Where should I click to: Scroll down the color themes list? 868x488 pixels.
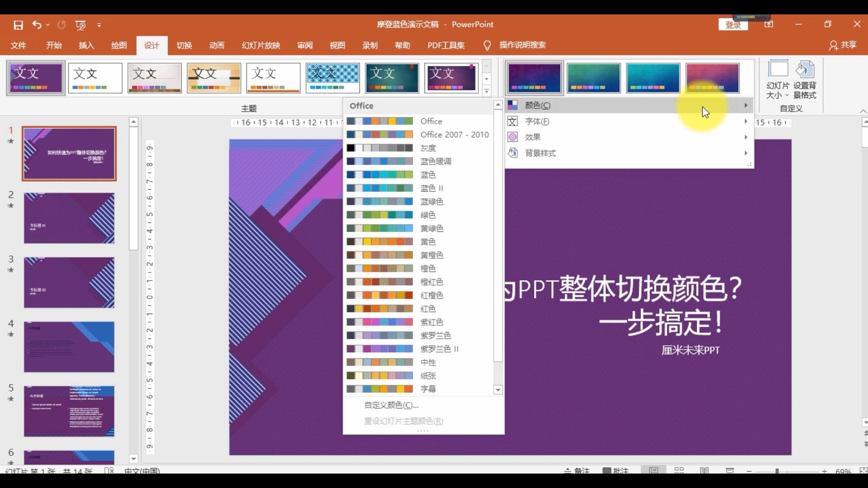(498, 389)
